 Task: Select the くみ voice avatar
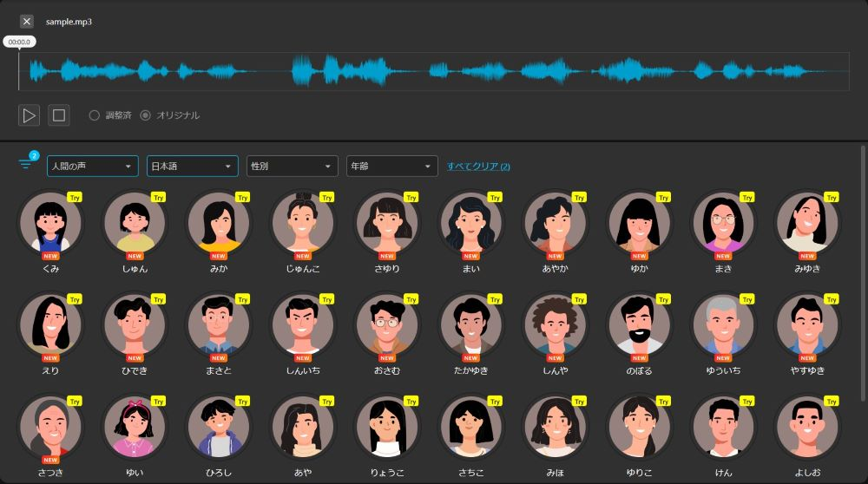pos(50,222)
